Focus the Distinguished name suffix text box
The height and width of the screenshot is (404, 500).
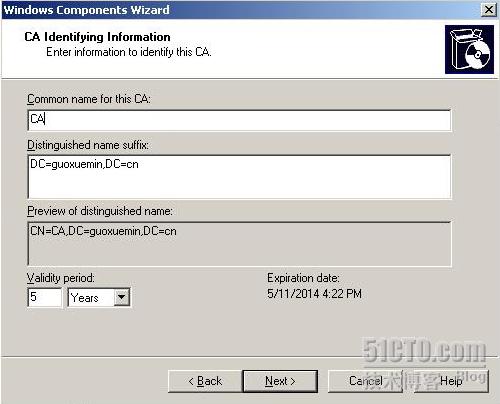coord(239,177)
